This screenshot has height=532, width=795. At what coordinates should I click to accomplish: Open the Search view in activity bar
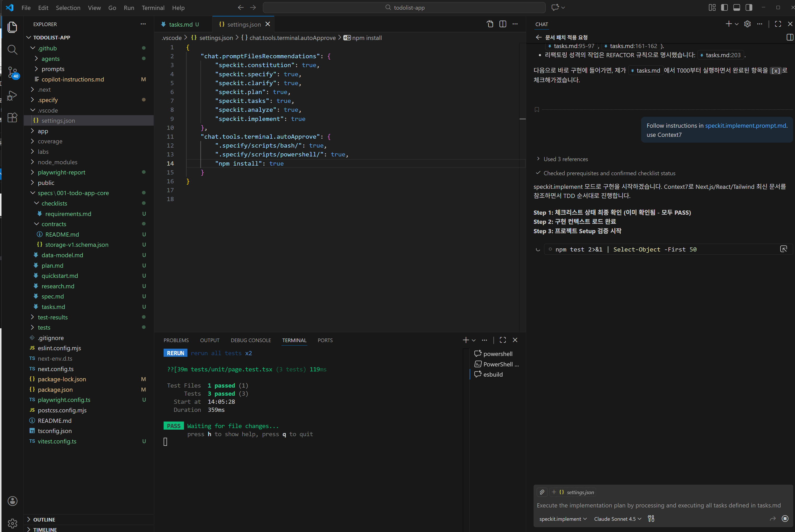pyautogui.click(x=13, y=50)
